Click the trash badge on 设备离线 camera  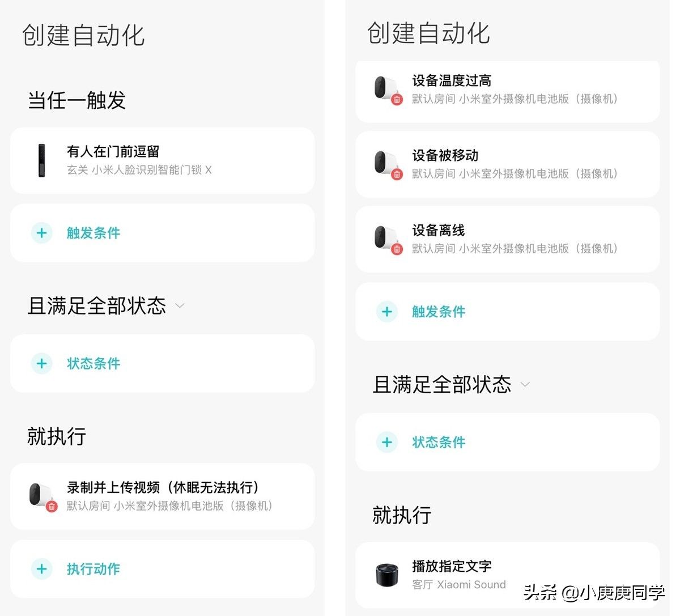397,249
